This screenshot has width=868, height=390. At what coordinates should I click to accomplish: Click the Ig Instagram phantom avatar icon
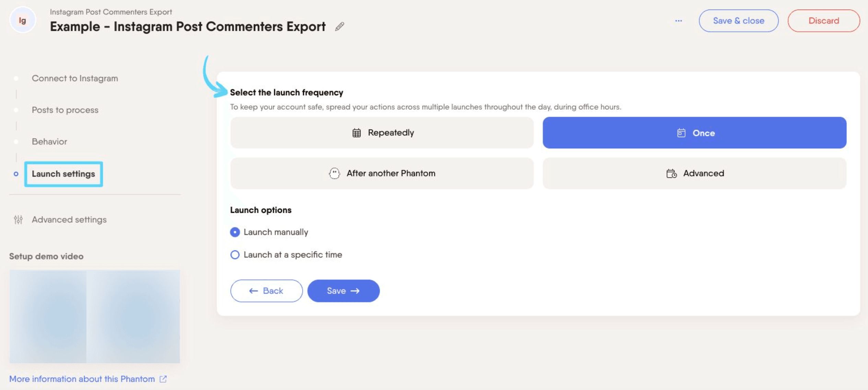22,20
